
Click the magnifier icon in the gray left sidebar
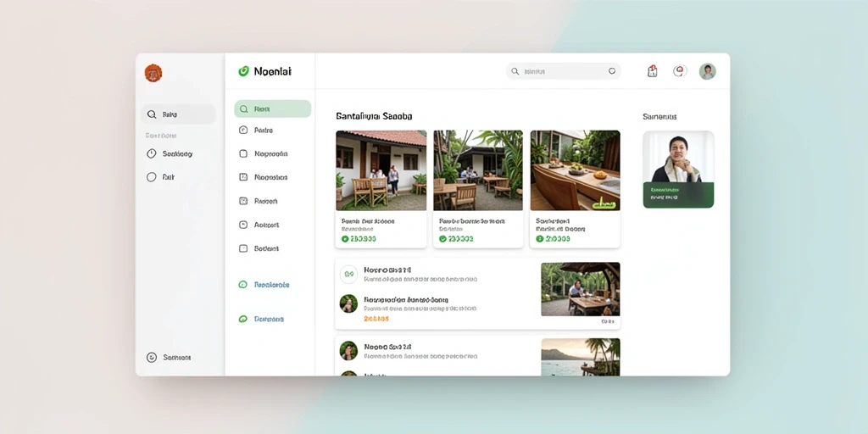151,114
